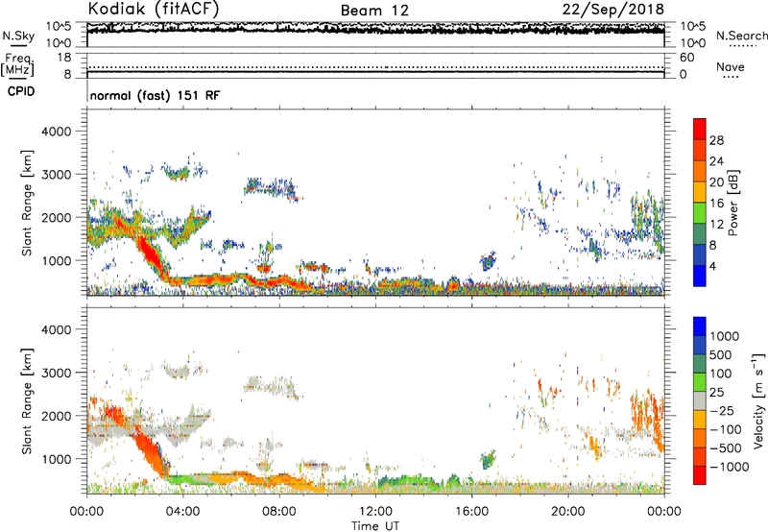Click the '60' tick on Nave axis
768x532 pixels.
coord(686,58)
